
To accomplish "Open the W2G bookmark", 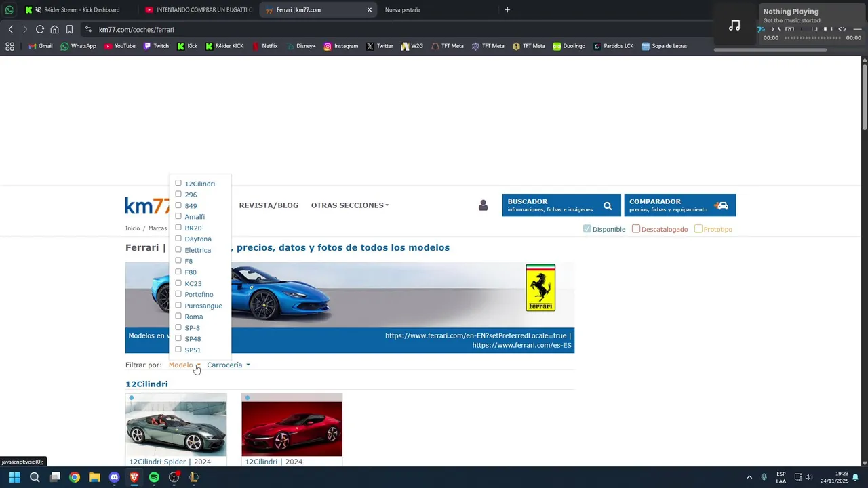I will [x=412, y=46].
